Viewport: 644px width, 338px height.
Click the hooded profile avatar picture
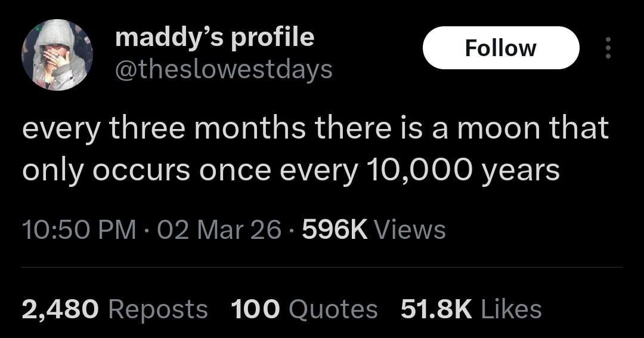[57, 55]
